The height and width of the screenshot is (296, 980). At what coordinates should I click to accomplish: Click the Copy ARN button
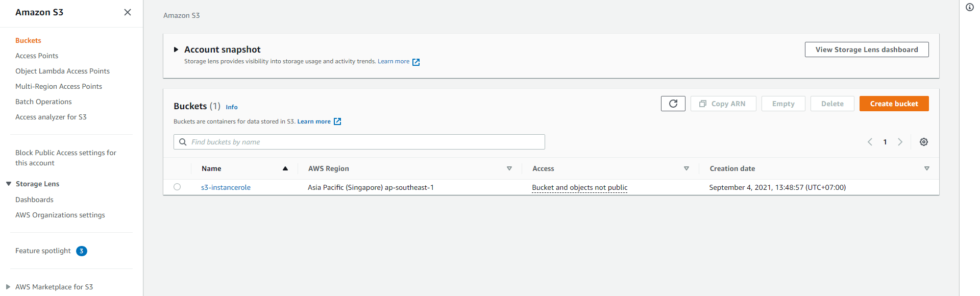point(723,104)
